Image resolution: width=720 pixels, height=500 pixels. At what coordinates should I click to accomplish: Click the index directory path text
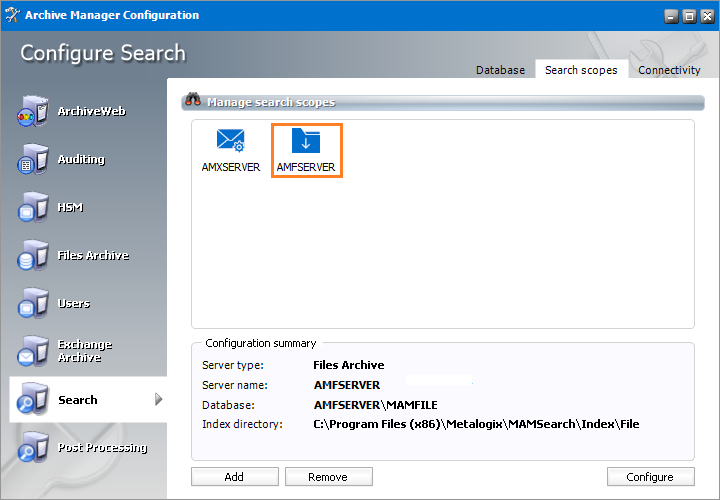pos(476,424)
